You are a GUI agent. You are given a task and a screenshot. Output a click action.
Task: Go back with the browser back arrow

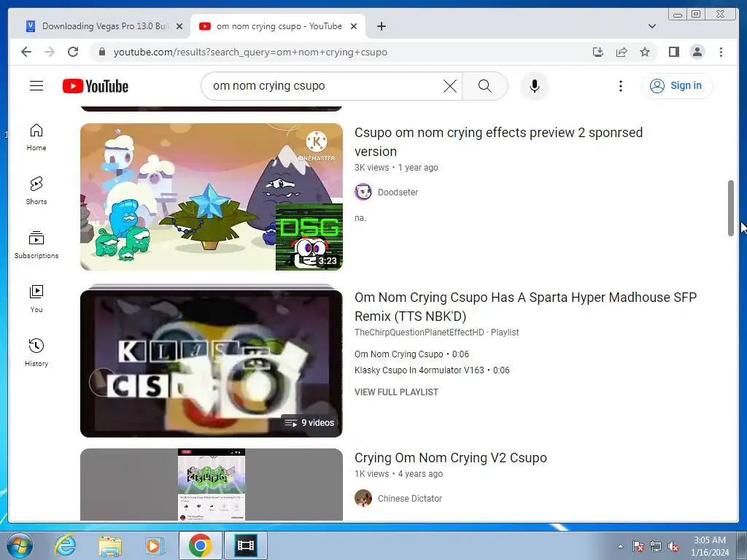click(x=26, y=52)
